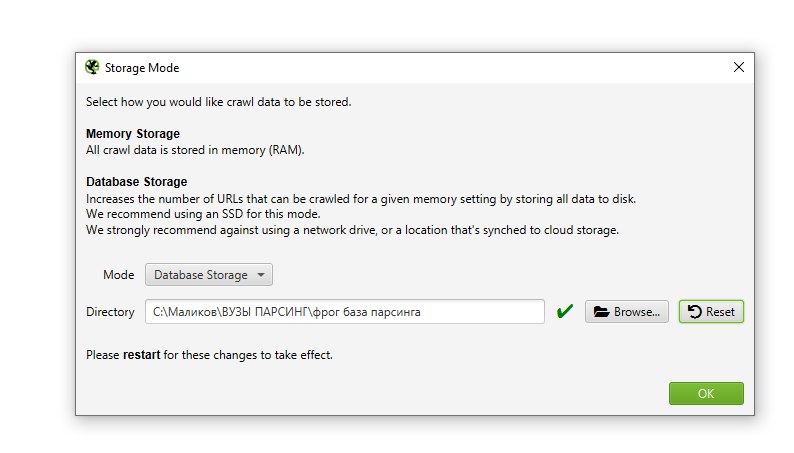The width and height of the screenshot is (794, 453).
Task: Click the green checkmark beside directory path
Action: pyautogui.click(x=565, y=311)
